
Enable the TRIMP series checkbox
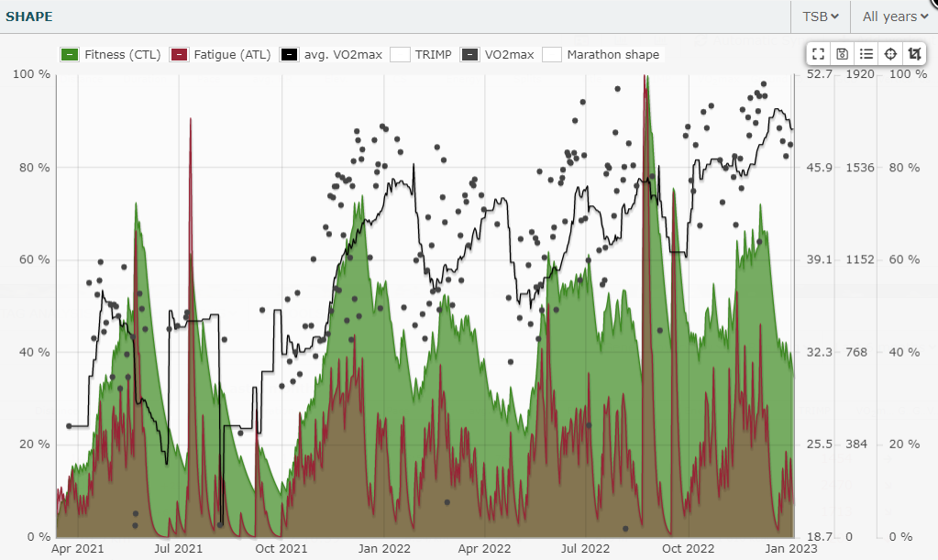[400, 55]
